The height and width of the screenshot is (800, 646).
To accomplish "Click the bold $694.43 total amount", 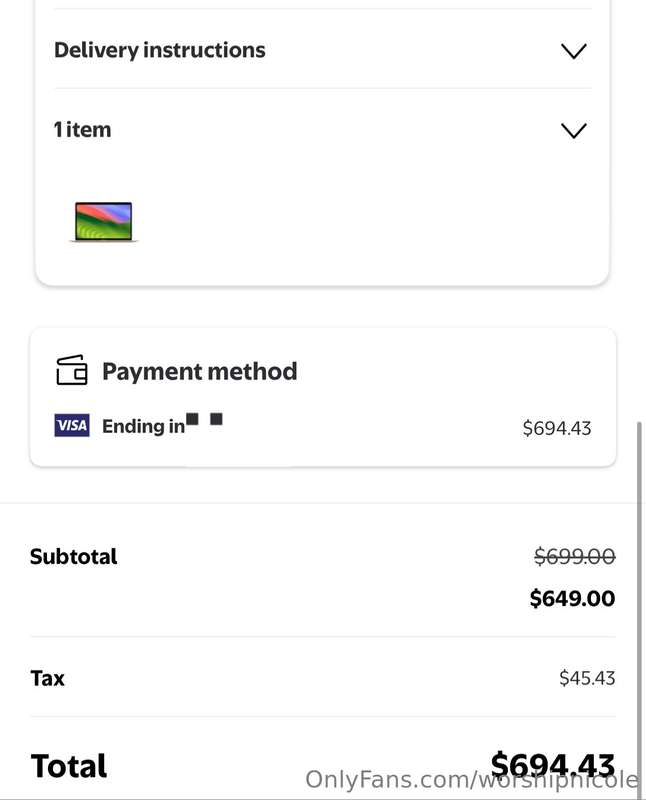I will (x=553, y=764).
